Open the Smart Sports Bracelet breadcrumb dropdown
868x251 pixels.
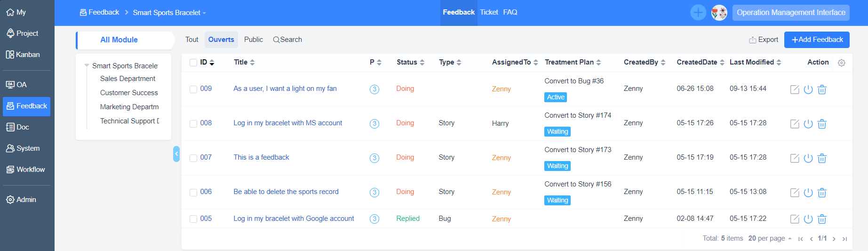coord(169,13)
